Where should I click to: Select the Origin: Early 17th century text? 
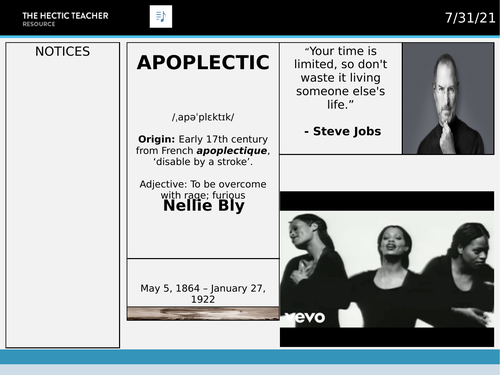(x=203, y=139)
